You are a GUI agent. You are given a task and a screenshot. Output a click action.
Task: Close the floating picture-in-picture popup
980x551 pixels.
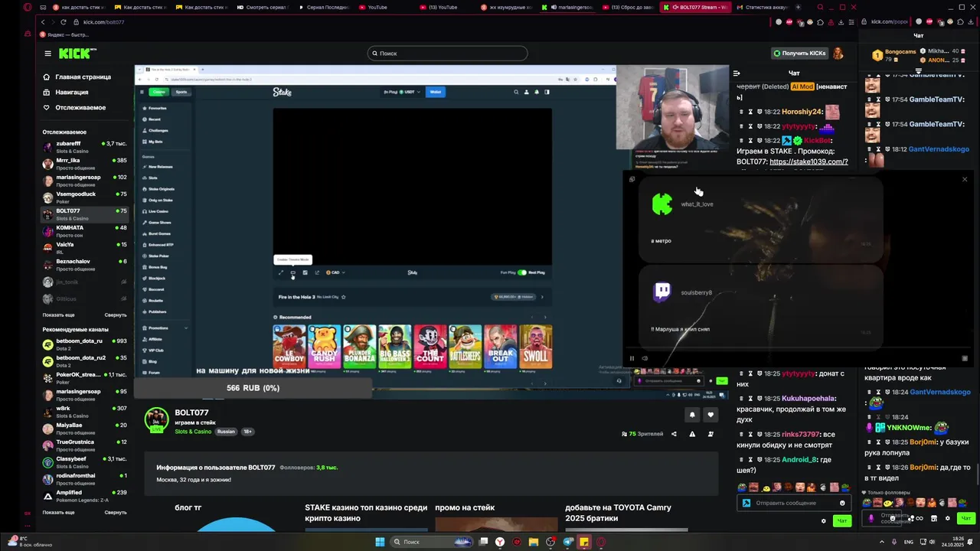[x=965, y=179]
